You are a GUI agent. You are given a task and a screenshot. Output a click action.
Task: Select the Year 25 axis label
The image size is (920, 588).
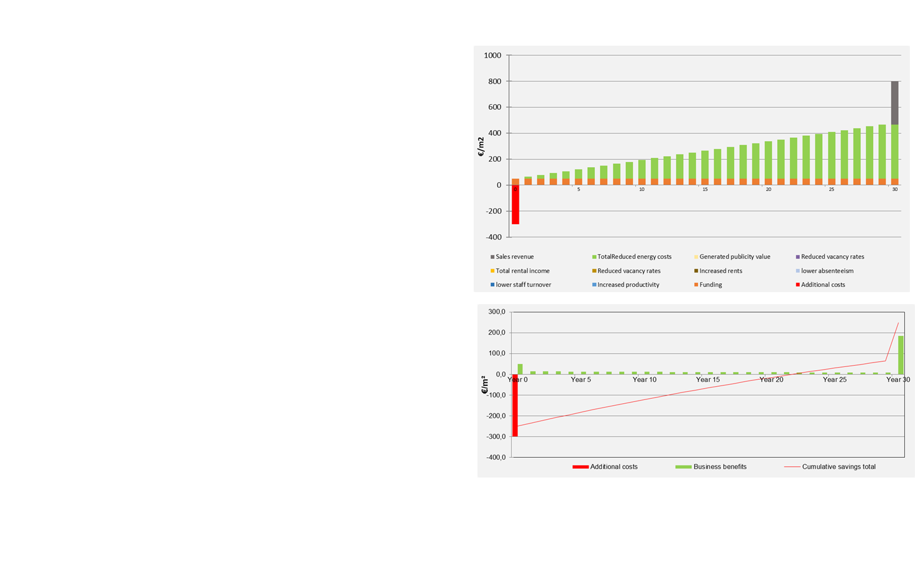click(834, 380)
